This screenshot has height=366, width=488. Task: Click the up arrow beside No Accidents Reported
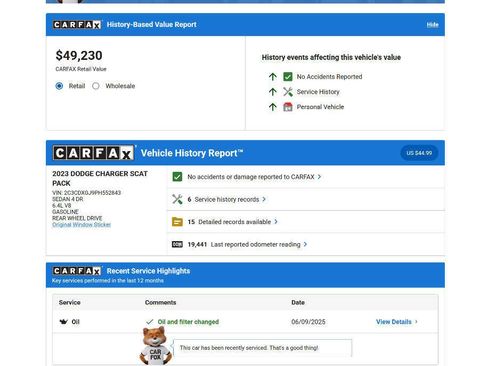tap(273, 77)
